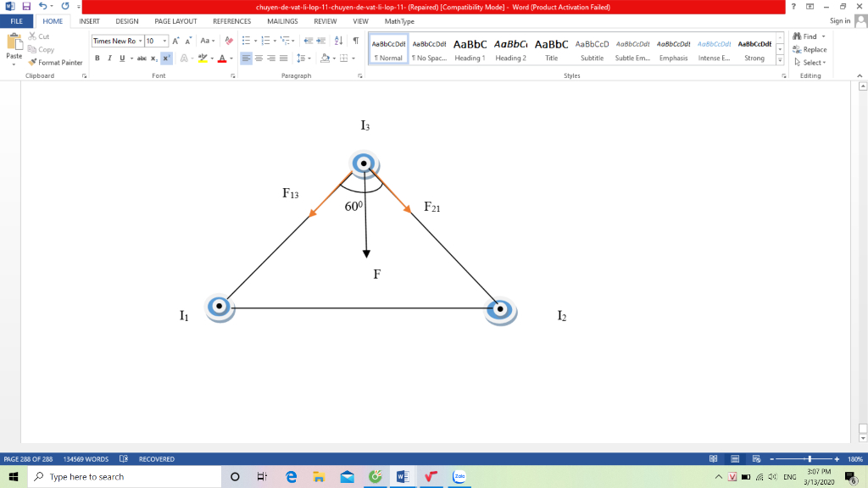Shrink the font size

[188, 41]
